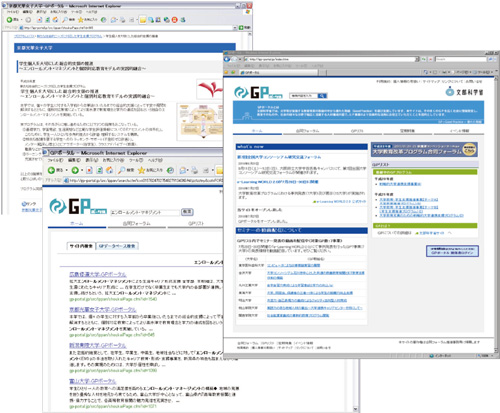Click GP logo in search results window

[78, 206]
